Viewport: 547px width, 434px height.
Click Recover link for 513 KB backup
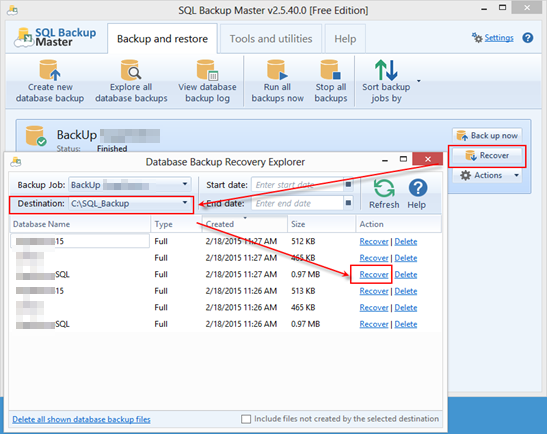tap(374, 291)
